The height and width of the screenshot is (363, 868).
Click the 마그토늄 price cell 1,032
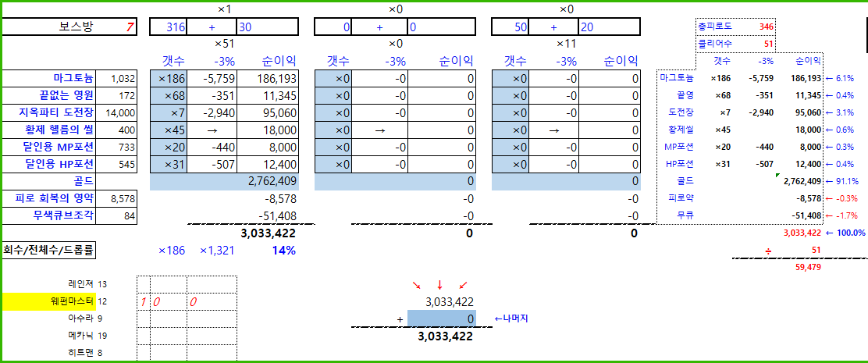pos(123,78)
